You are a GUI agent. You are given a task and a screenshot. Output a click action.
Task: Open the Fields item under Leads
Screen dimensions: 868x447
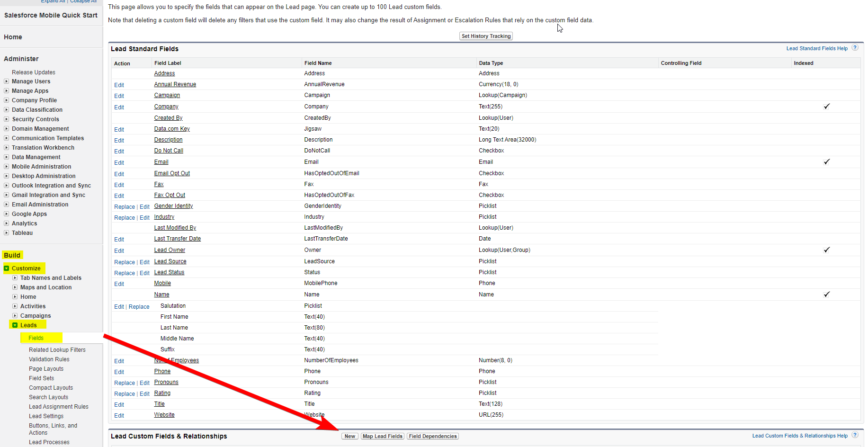(x=36, y=338)
